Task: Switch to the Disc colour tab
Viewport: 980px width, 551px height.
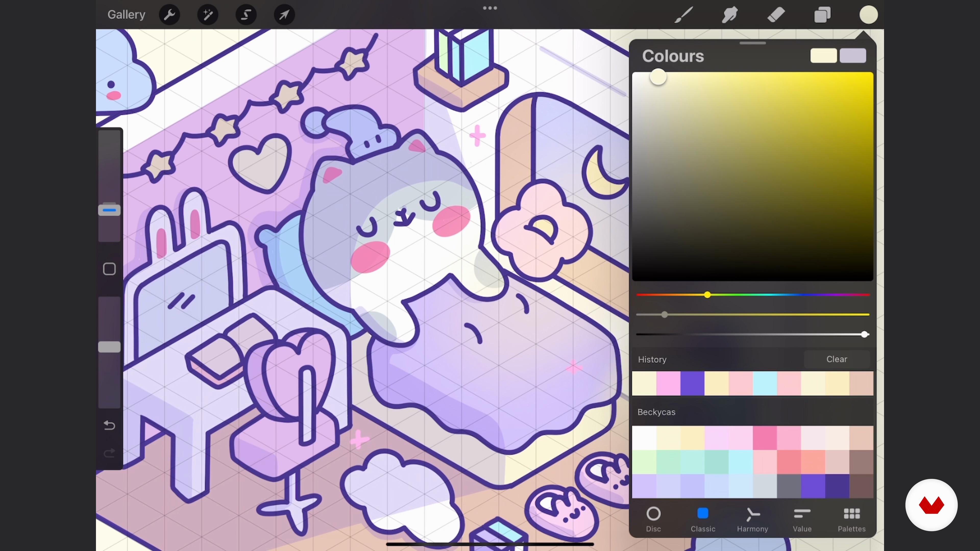Action: [x=653, y=519]
